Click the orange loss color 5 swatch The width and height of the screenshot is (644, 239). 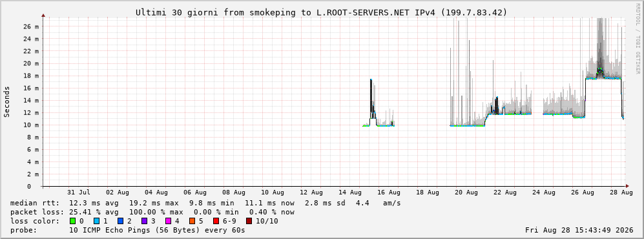[x=192, y=222]
